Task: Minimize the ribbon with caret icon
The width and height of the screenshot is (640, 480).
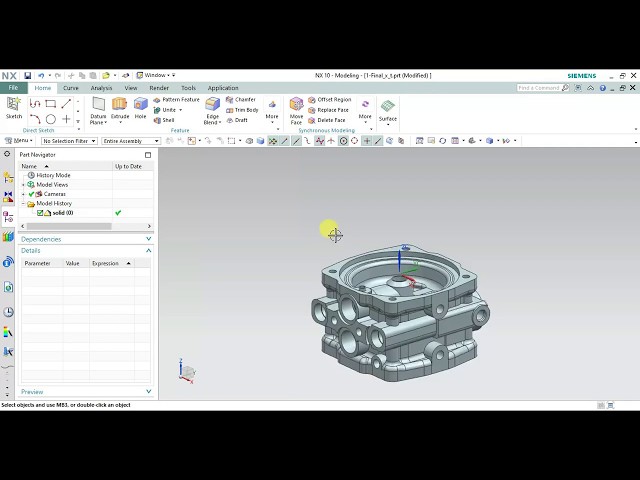Action: point(590,88)
